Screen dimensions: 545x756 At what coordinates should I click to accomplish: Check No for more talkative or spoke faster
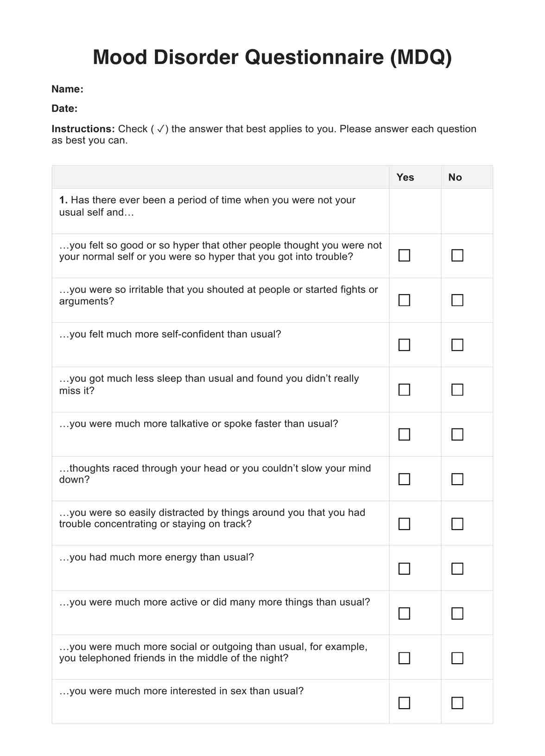[x=457, y=435]
